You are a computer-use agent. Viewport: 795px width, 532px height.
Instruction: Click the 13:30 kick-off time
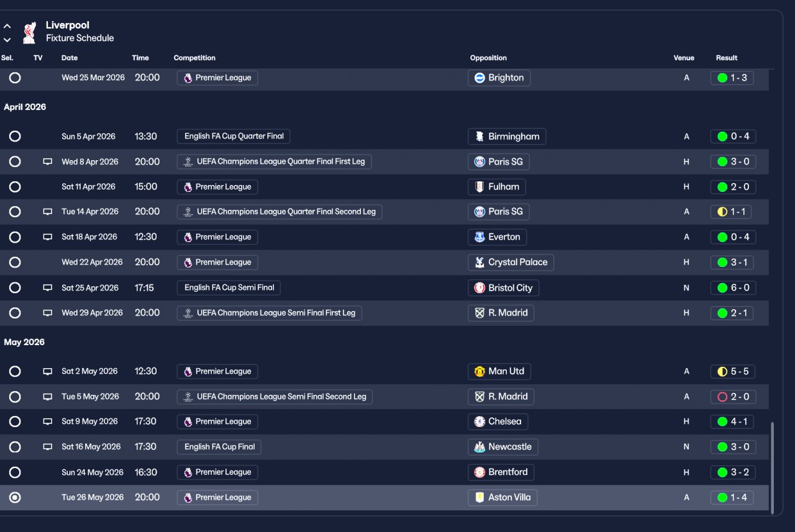146,137
